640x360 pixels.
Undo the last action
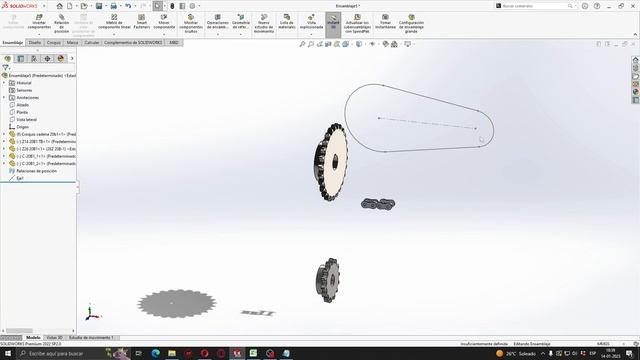(x=128, y=6)
